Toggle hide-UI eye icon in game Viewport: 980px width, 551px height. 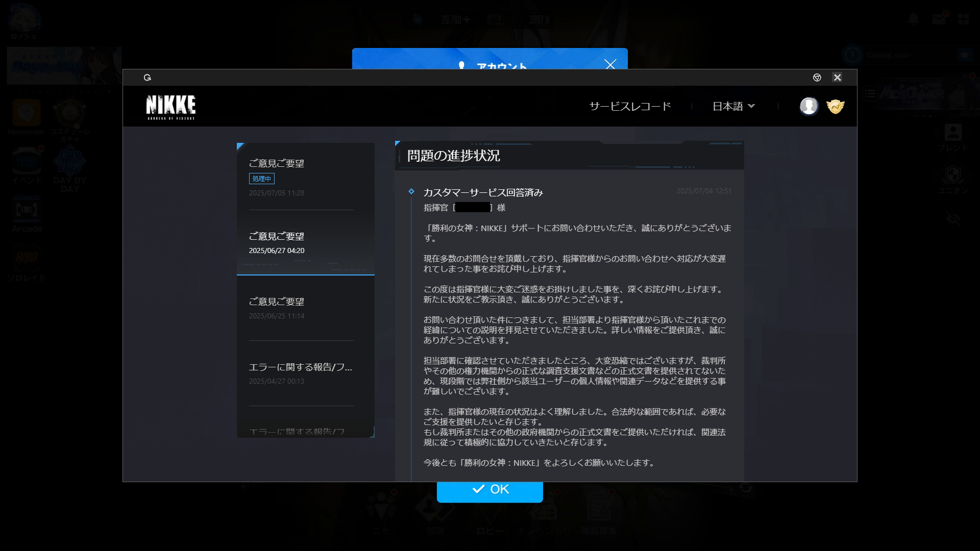tap(952, 219)
